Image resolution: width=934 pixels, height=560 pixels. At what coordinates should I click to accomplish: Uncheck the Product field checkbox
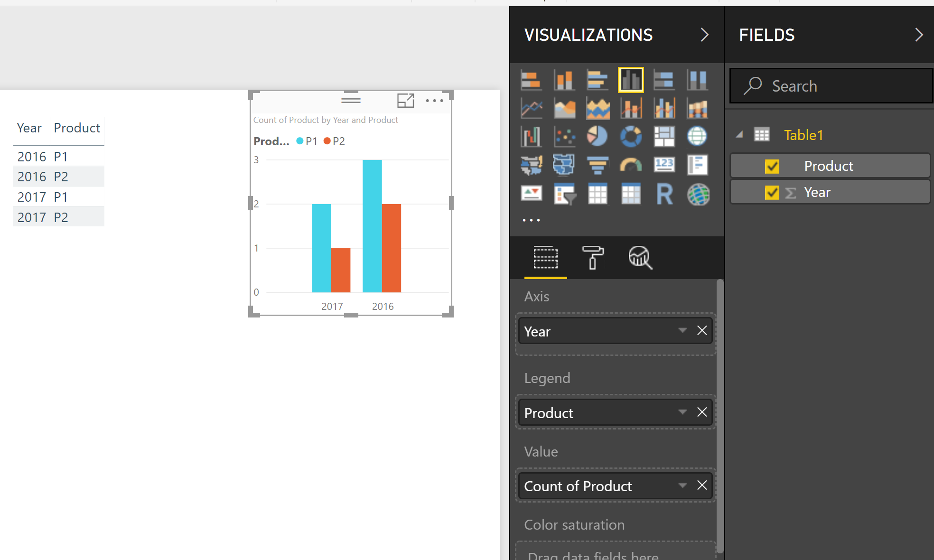pos(772,166)
